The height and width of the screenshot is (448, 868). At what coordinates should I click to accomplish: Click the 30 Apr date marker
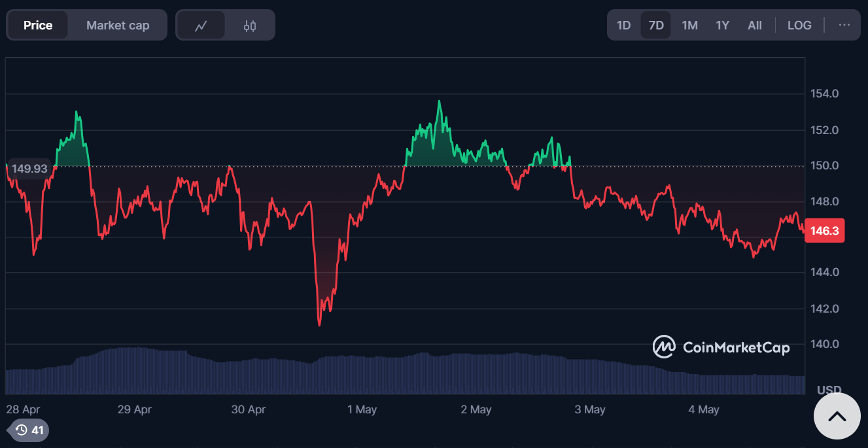249,409
